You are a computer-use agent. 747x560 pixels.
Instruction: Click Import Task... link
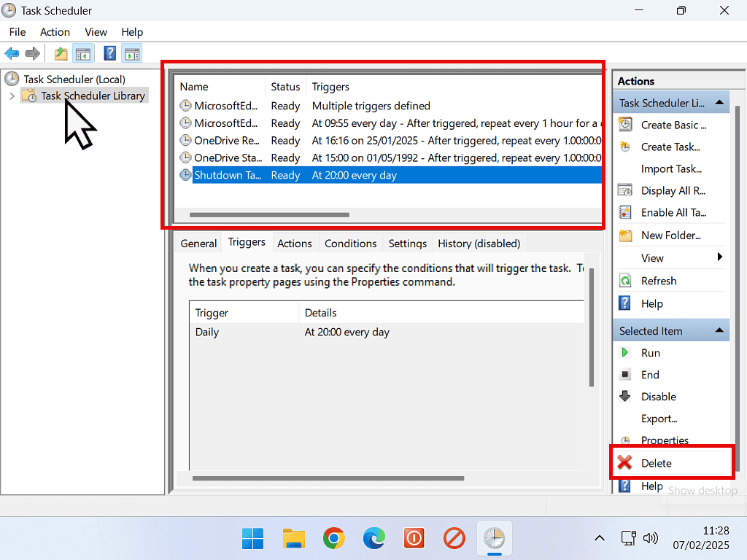[670, 169]
